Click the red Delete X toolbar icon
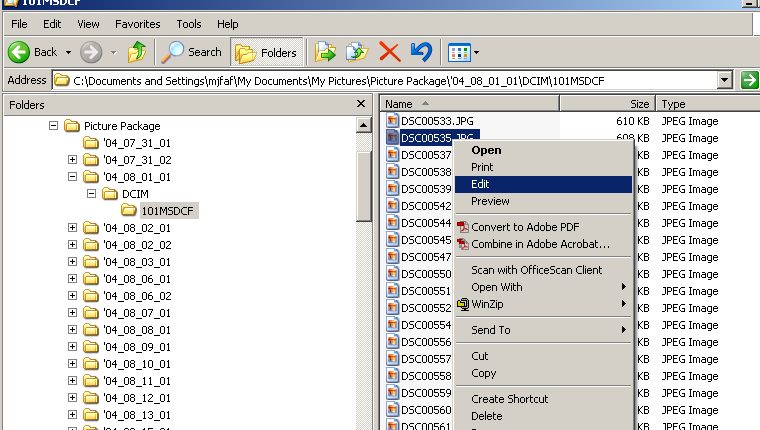Screen dimensions: 760x430 pos(390,52)
